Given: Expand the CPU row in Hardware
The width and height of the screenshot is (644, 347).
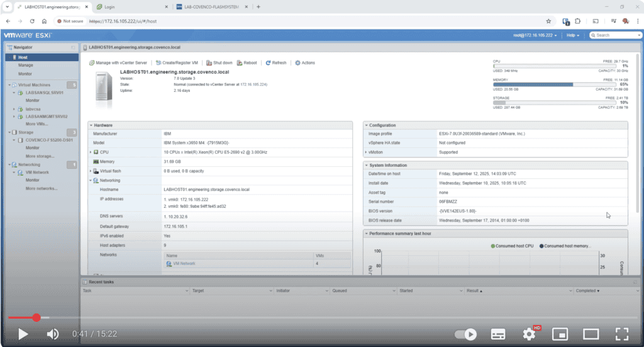Looking at the screenshot, I should tap(91, 152).
